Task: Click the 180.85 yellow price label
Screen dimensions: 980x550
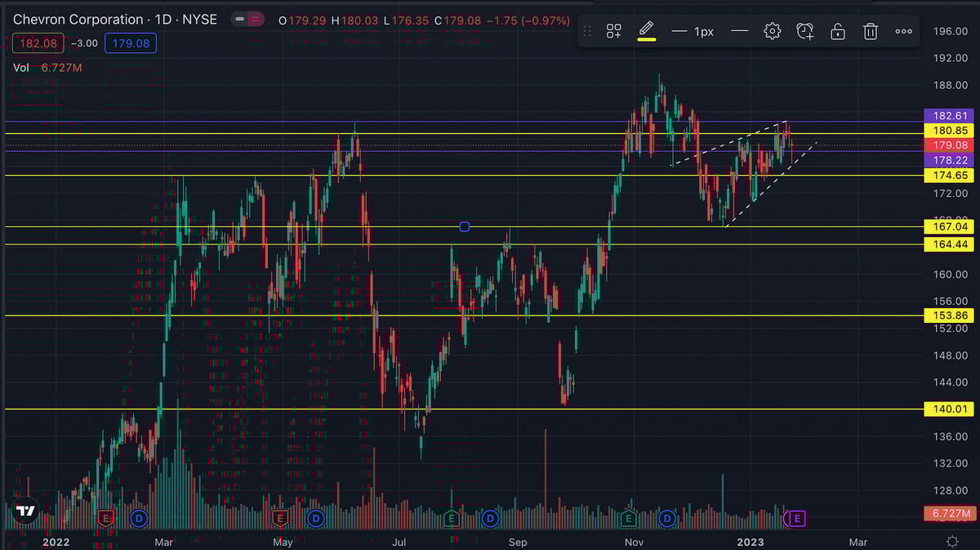Action: (x=948, y=131)
